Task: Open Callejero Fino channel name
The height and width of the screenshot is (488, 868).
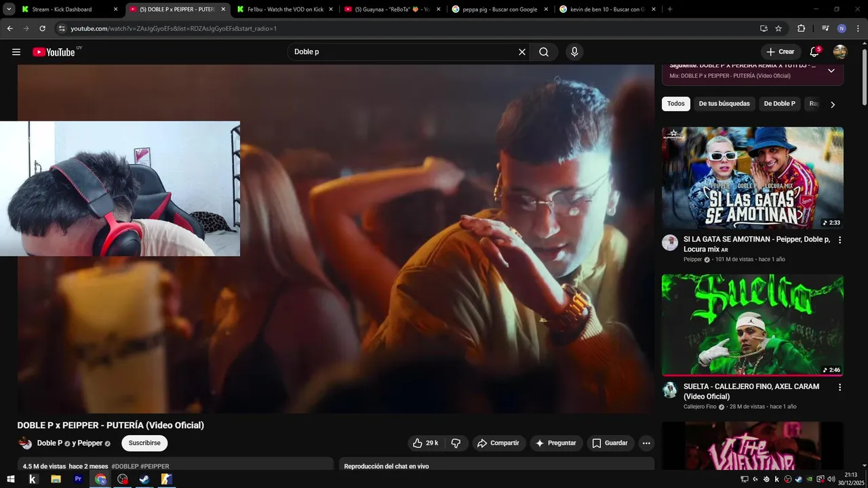Action: tap(700, 407)
